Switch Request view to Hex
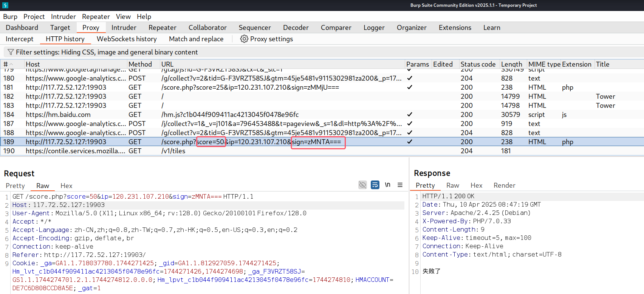Screen dimensions: 644x294 67,186
